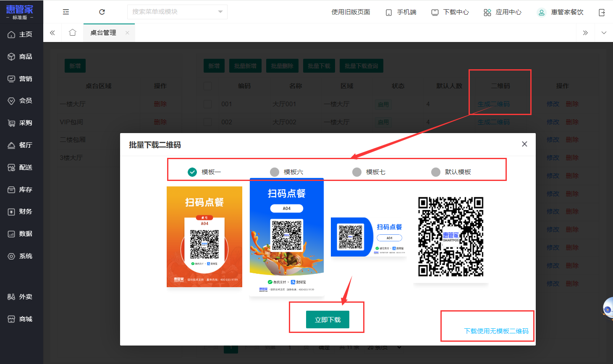The height and width of the screenshot is (364, 613).
Task: Click 批量下载 button
Action: click(319, 66)
